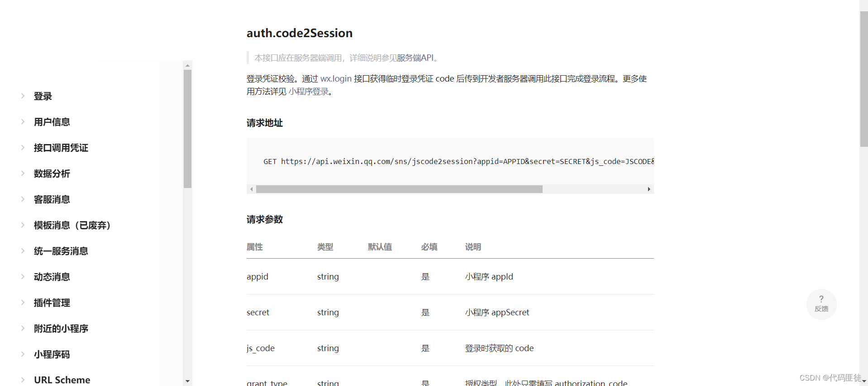Click the code block scroll-right arrow
The width and height of the screenshot is (868, 386).
pos(649,189)
